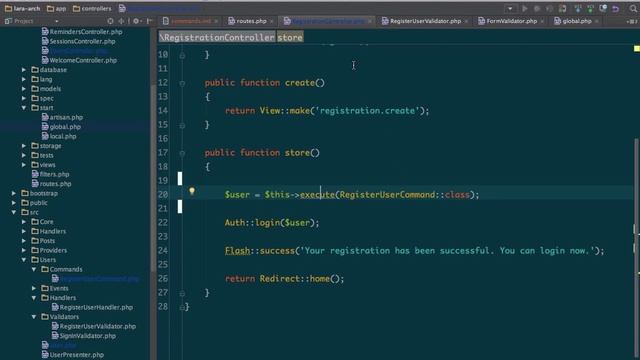The image size is (640, 360).
Task: Click the VCS update project icon
Action: (x=578, y=9)
